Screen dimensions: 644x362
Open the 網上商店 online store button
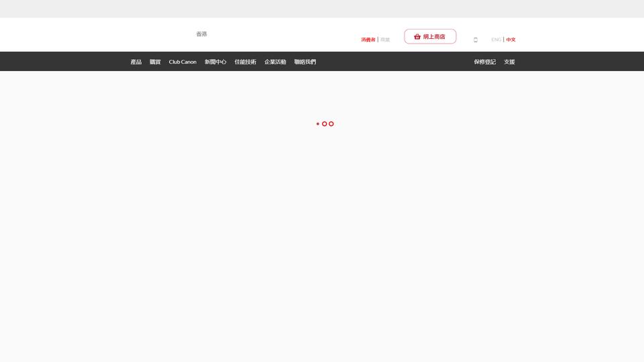pos(430,36)
